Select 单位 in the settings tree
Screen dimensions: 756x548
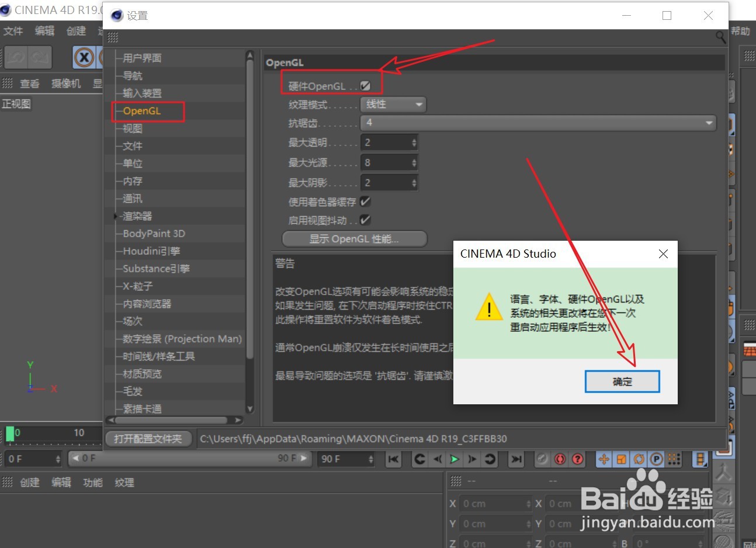133,163
